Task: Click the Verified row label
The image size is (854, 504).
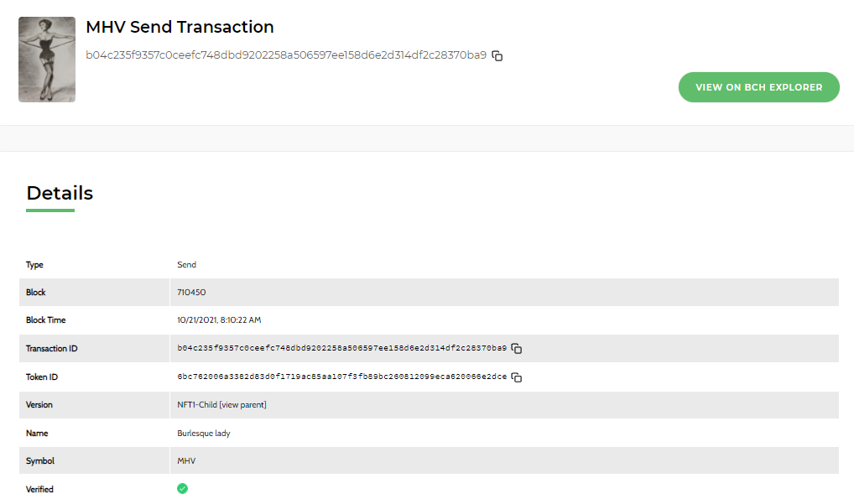Action: tap(39, 489)
